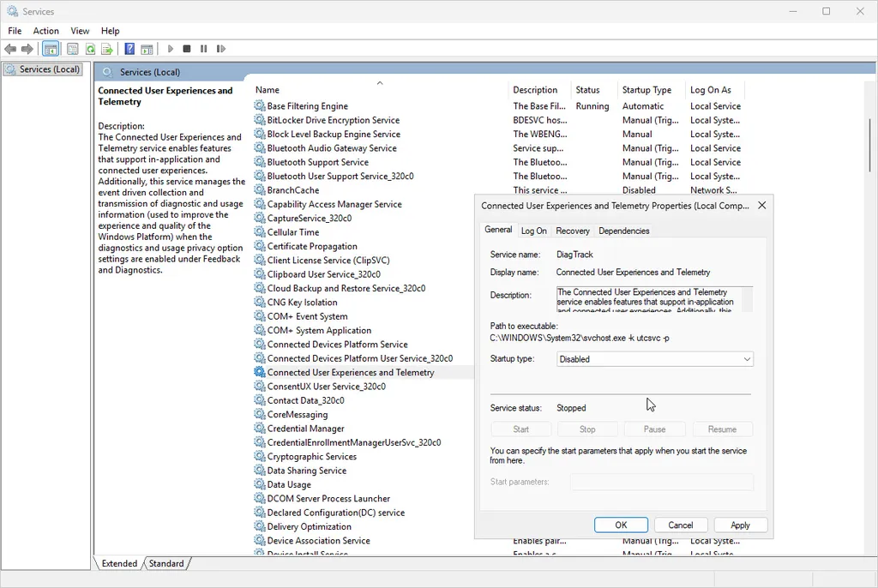Click the Start Service toolbar icon

pyautogui.click(x=170, y=49)
